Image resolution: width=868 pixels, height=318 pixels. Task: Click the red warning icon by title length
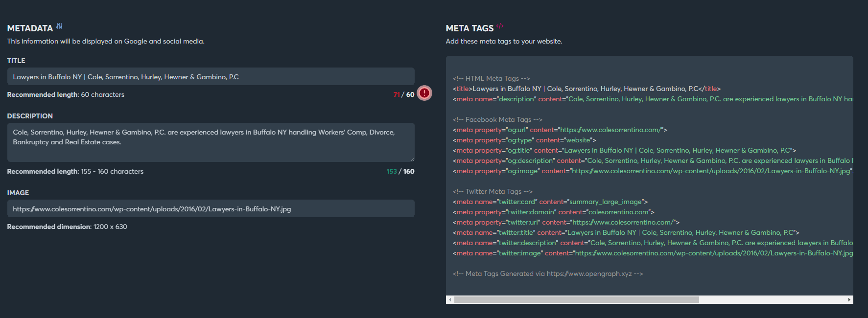pos(424,93)
